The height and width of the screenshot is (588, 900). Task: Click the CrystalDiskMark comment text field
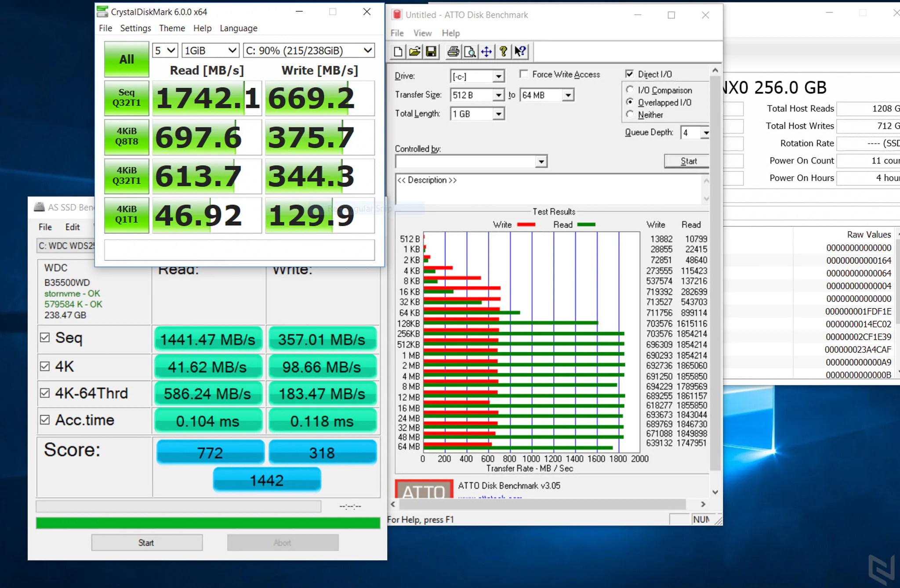coord(240,250)
